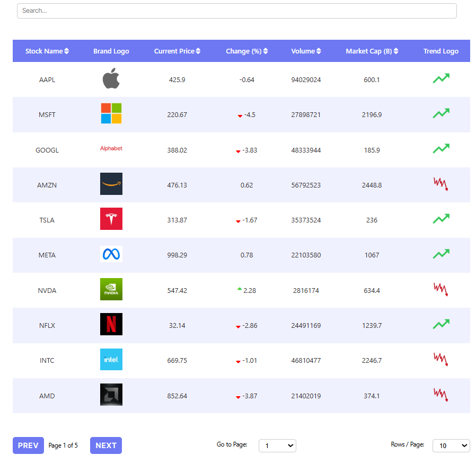Click the Apple brand logo
The height and width of the screenshot is (464, 476).
coord(111,78)
